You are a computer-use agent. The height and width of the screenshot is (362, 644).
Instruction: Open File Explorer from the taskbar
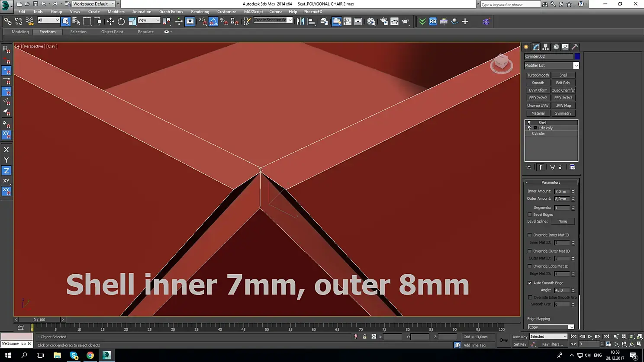57,356
